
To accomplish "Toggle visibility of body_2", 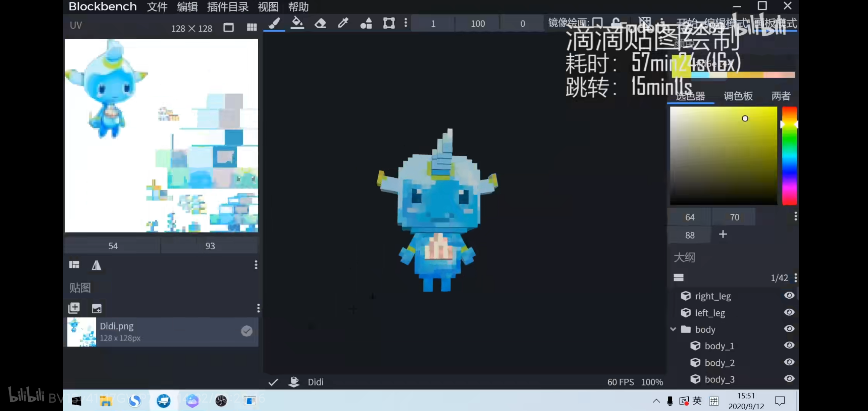I will tap(789, 362).
